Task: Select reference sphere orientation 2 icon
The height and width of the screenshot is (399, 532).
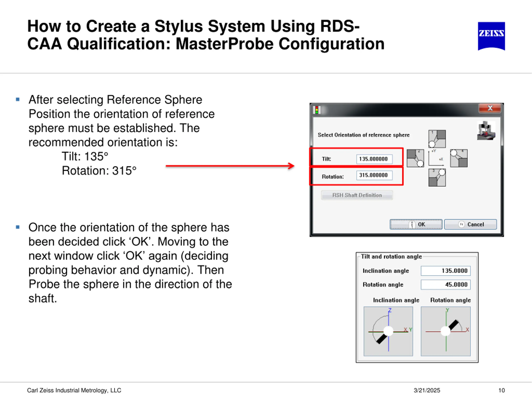Action: [415, 158]
